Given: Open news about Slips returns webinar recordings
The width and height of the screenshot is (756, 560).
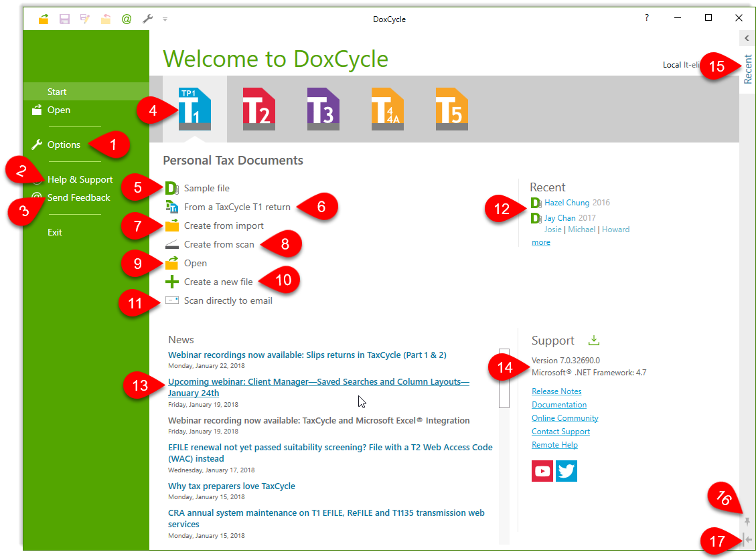Looking at the screenshot, I should coord(307,355).
